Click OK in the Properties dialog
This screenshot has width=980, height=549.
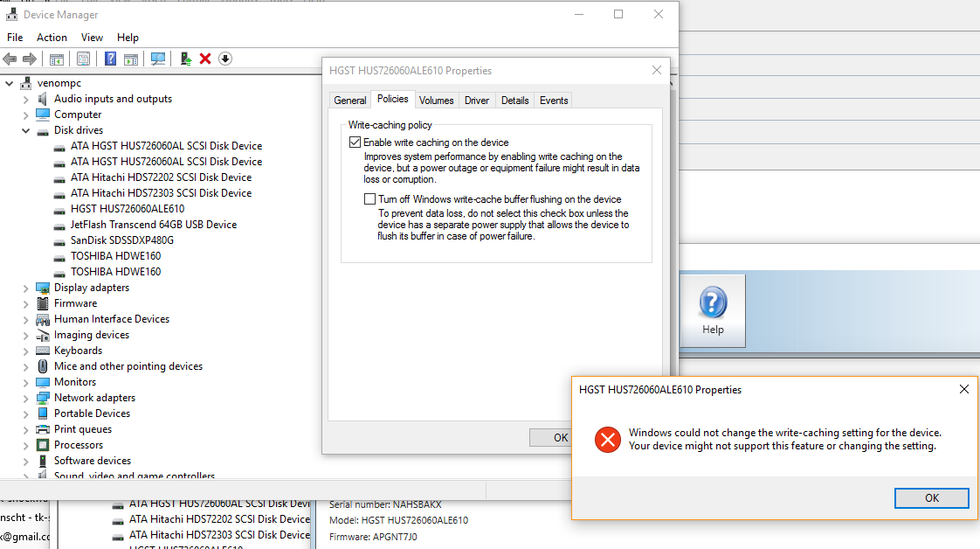(550, 438)
